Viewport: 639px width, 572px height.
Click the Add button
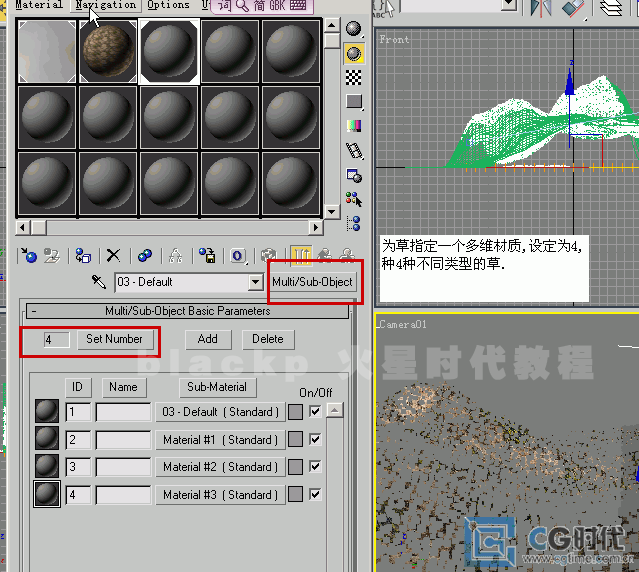point(208,339)
